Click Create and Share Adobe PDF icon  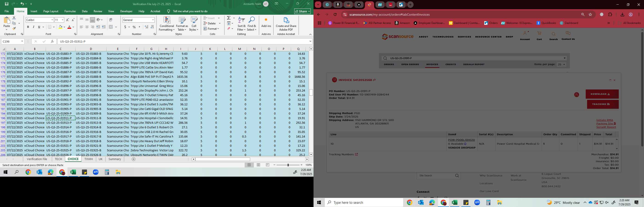coord(286,20)
